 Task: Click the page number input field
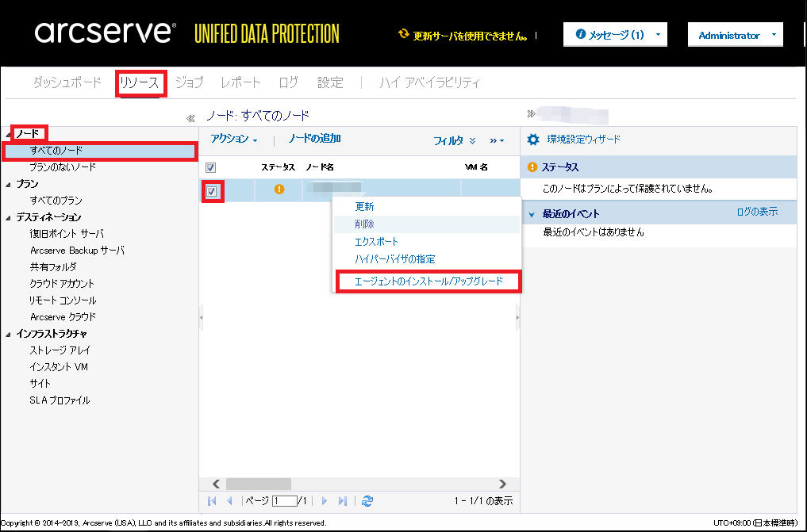pyautogui.click(x=285, y=500)
